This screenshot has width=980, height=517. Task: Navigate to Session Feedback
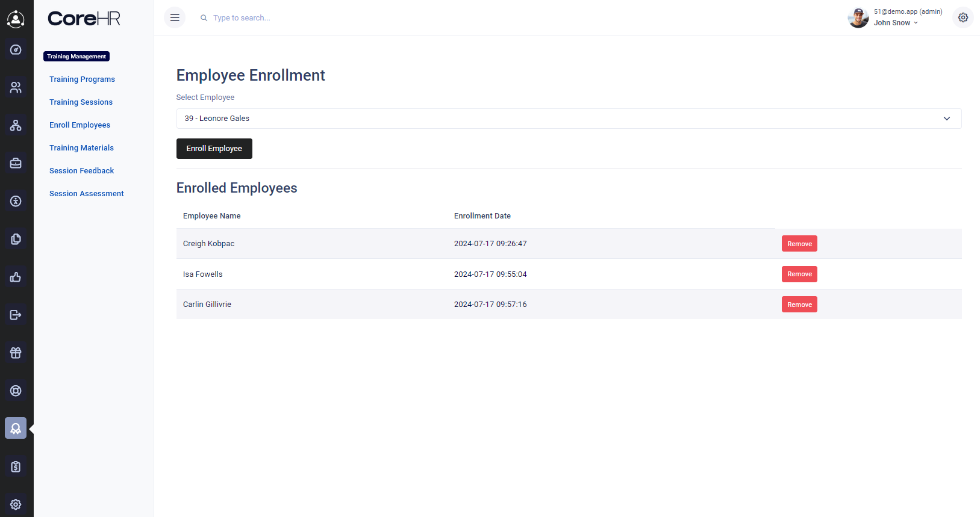81,171
